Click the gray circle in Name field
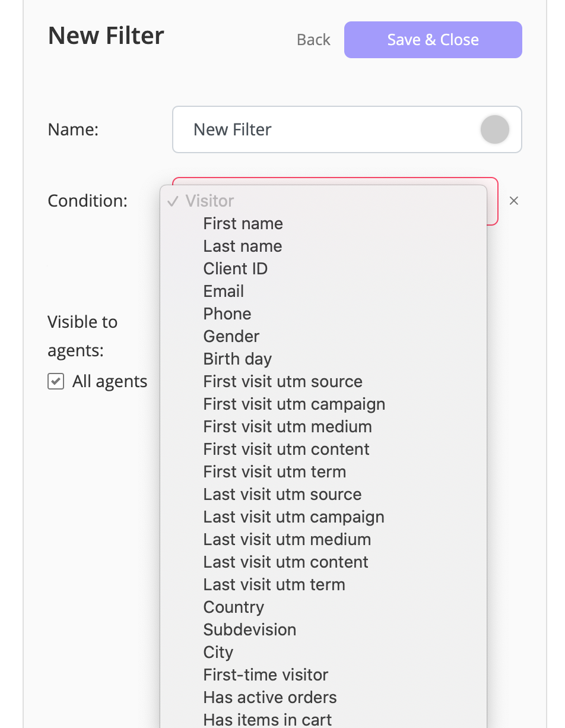Image resolution: width=565 pixels, height=728 pixels. (x=494, y=129)
